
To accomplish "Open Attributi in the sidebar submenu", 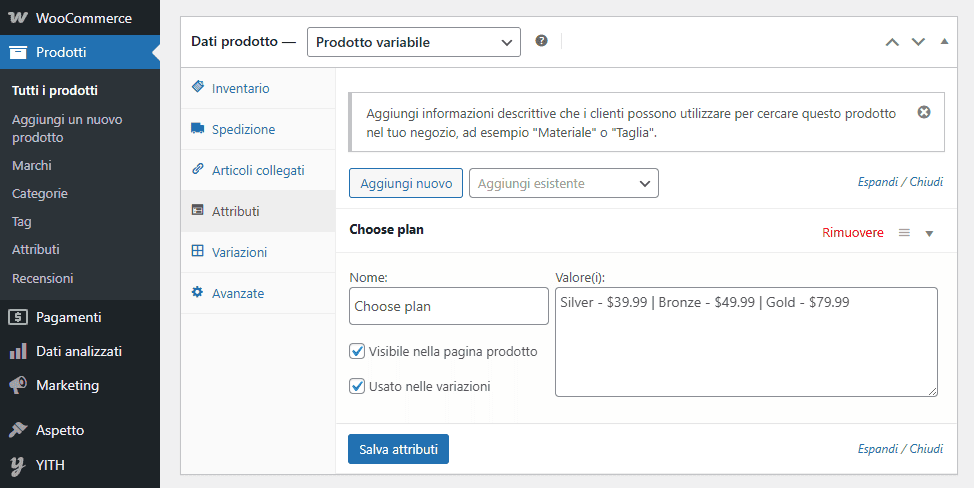I will tap(36, 250).
